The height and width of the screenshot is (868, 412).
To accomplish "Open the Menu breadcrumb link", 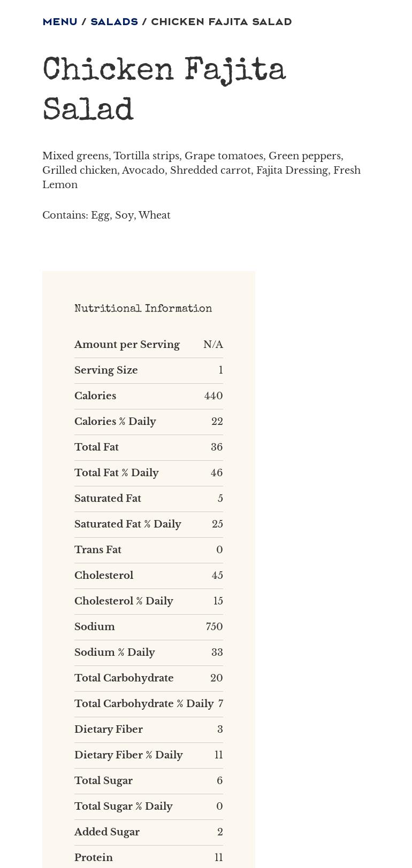I will [x=60, y=22].
